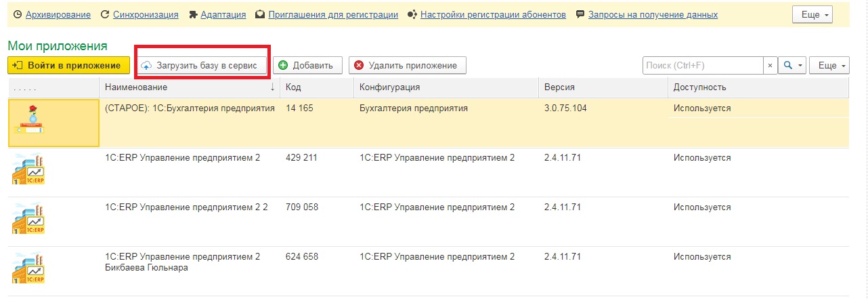The width and height of the screenshot is (868, 299).
Task: Clear search with the X icon
Action: coord(771,65)
